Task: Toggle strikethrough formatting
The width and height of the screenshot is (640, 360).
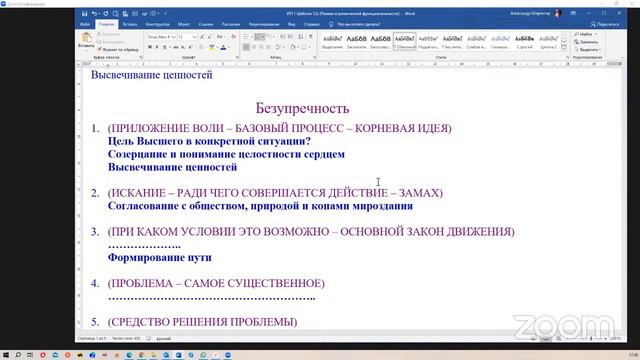Action: click(176, 47)
